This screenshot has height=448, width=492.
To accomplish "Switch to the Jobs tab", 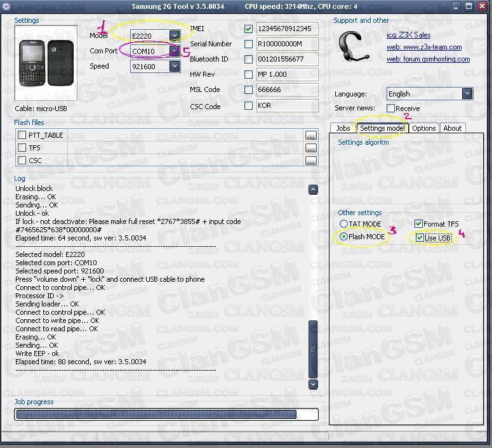I will click(343, 128).
